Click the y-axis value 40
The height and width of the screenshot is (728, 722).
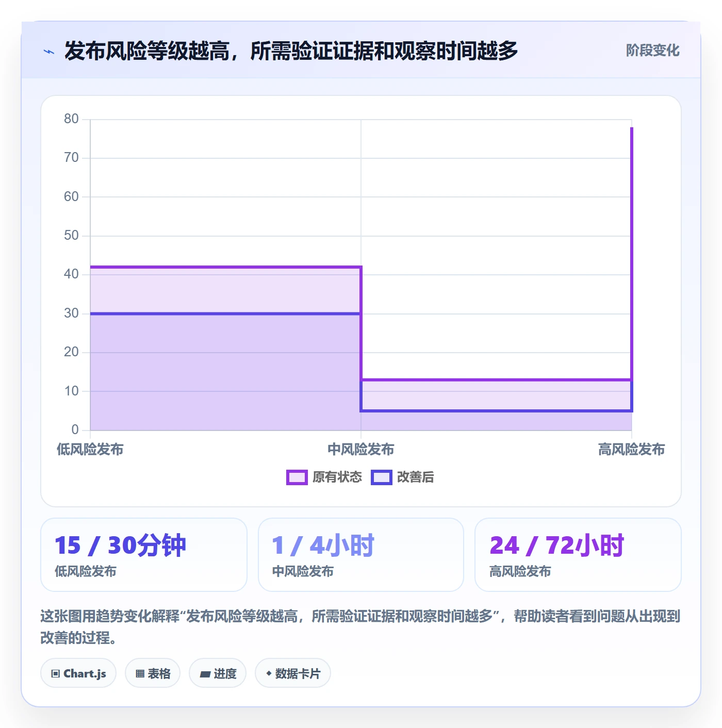click(x=71, y=274)
